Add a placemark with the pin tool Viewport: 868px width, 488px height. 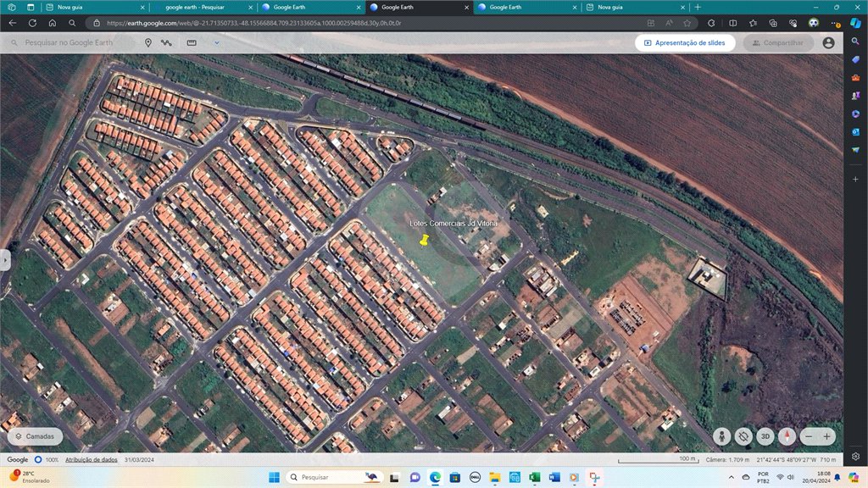147,42
